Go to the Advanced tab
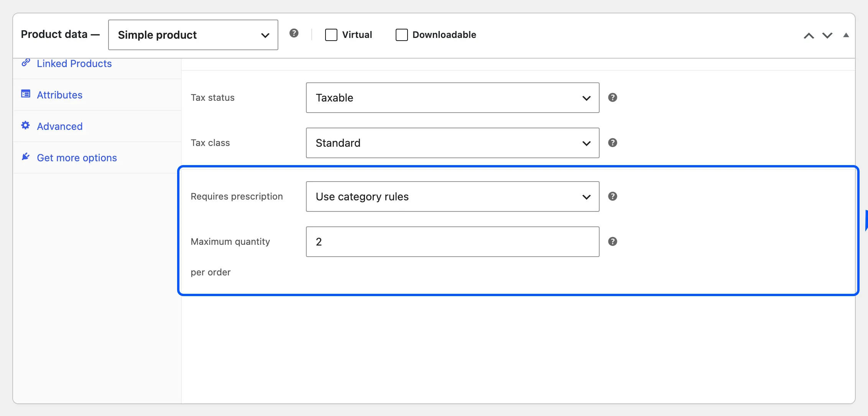 97,126
